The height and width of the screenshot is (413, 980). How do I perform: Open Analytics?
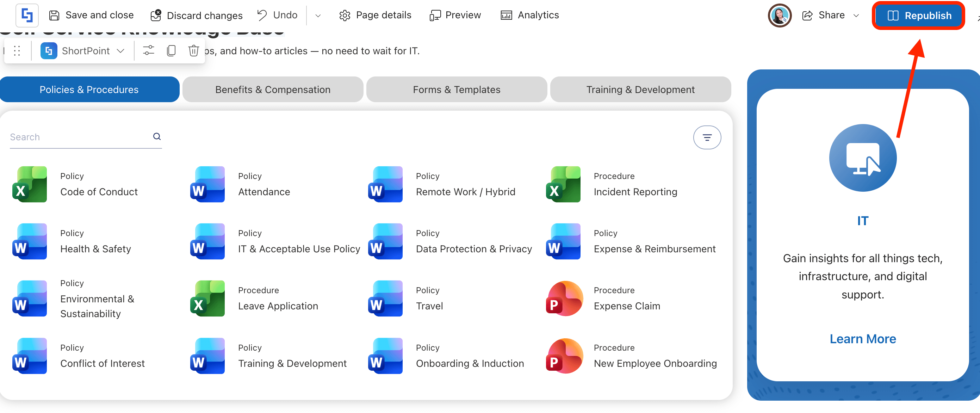(x=529, y=15)
